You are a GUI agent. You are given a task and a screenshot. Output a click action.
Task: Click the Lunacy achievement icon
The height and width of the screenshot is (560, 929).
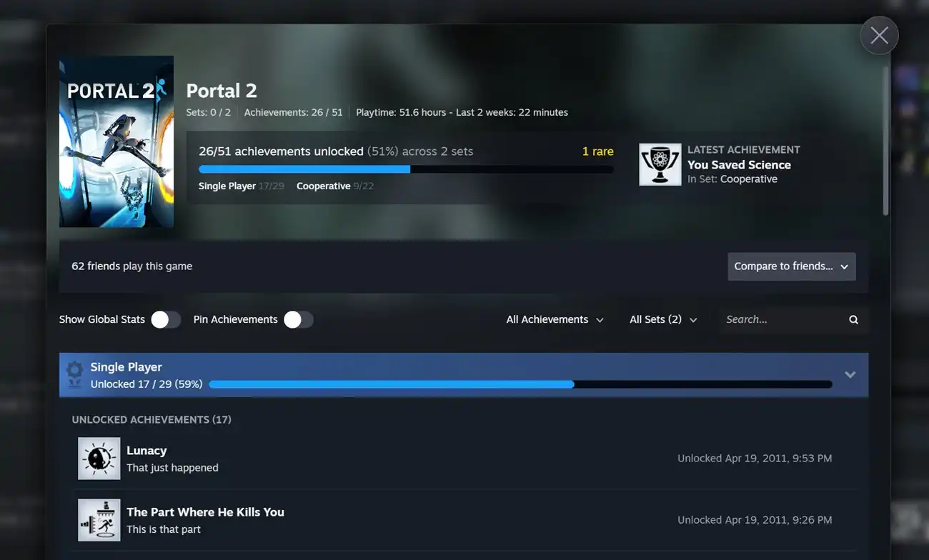99,459
